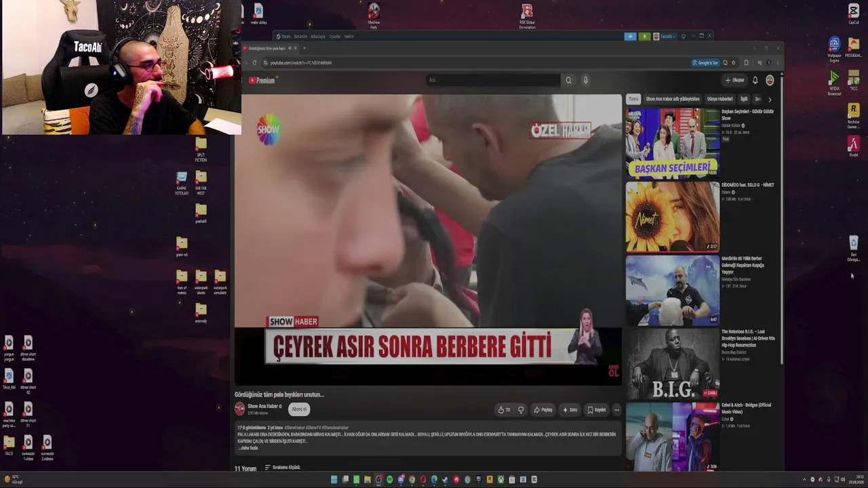This screenshot has height=488, width=868.
Task: Open Steam from the taskbar
Action: click(x=446, y=480)
